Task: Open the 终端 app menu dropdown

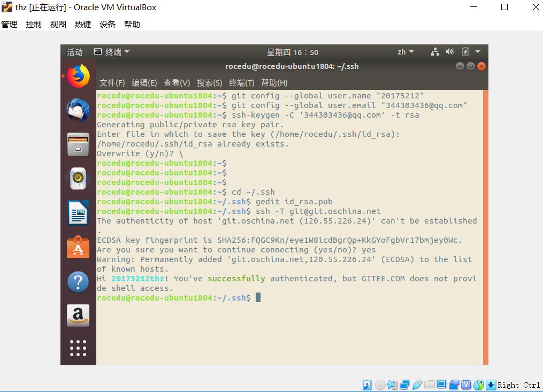Action: pyautogui.click(x=111, y=52)
